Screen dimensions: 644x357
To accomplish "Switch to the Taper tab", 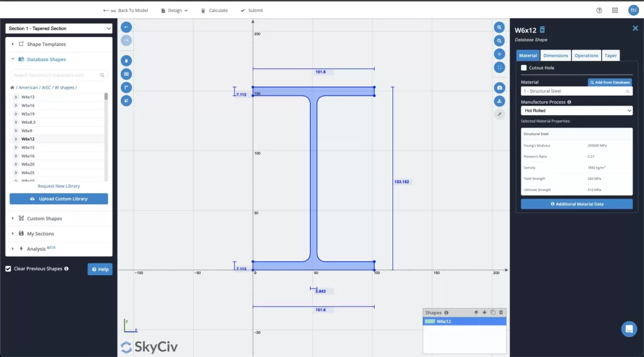I will point(610,55).
